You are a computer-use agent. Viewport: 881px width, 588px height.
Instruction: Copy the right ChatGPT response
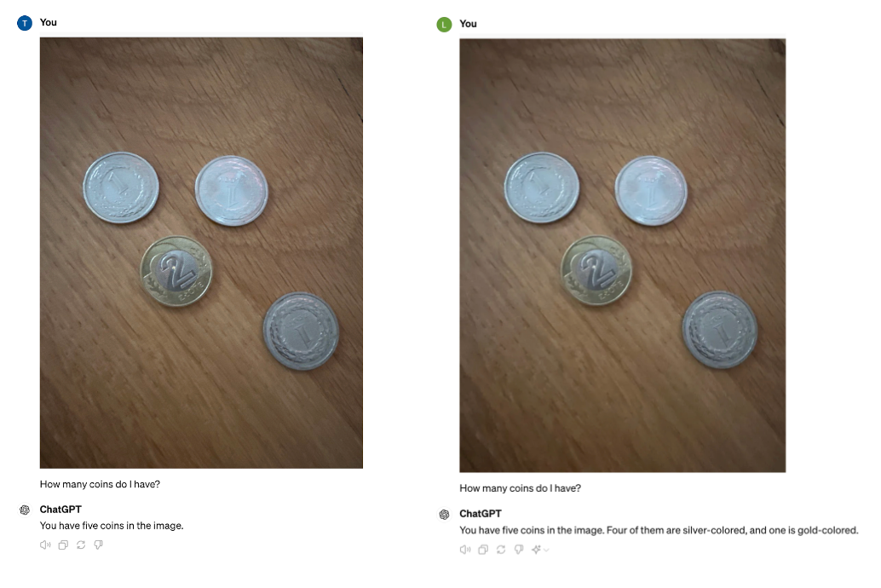point(482,549)
